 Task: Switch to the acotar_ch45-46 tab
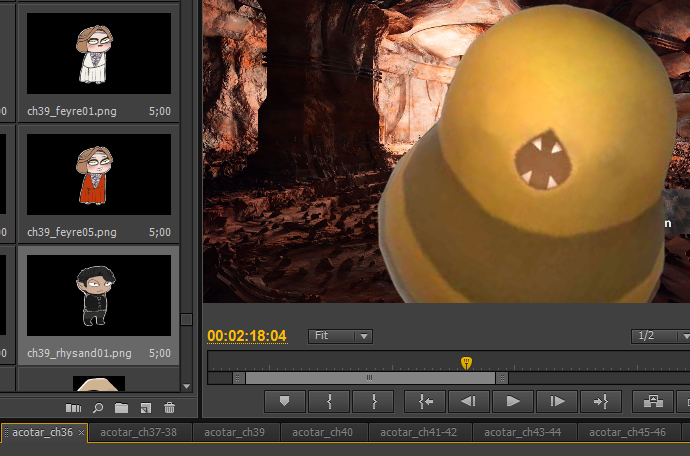(628, 433)
